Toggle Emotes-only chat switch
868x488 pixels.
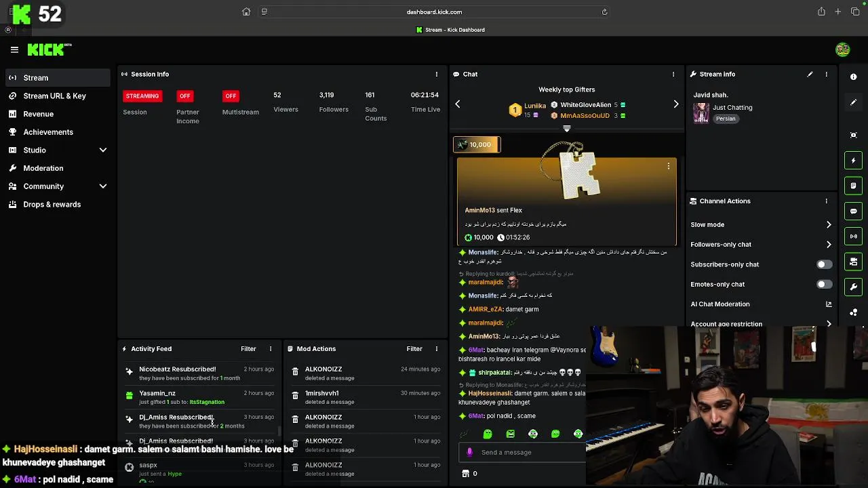click(824, 284)
